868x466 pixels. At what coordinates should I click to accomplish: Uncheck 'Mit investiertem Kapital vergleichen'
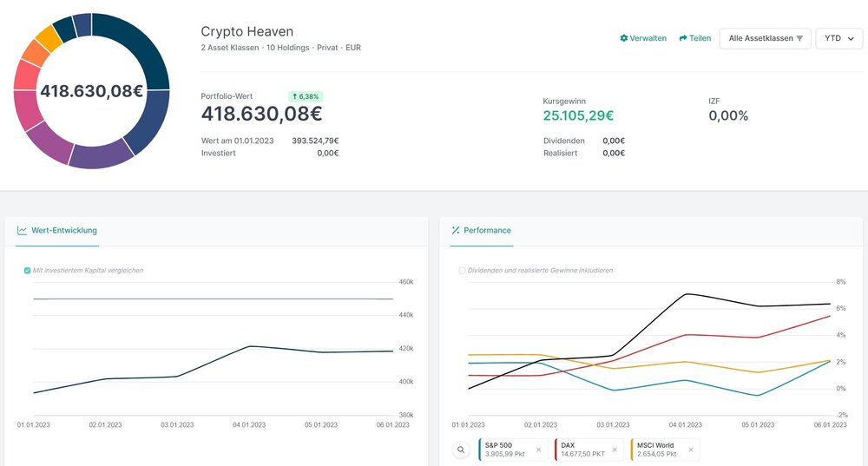click(27, 271)
